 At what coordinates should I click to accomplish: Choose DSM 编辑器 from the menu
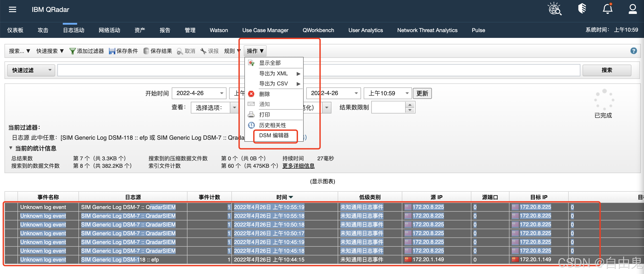(274, 135)
